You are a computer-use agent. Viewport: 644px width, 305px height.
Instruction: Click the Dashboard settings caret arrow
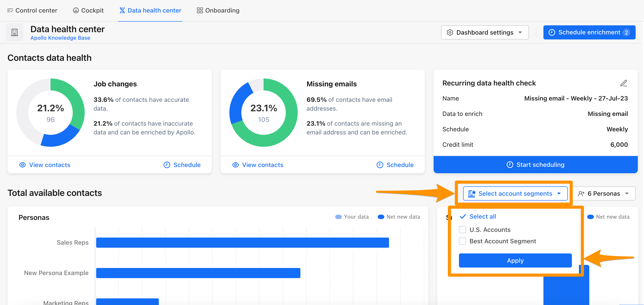point(520,32)
